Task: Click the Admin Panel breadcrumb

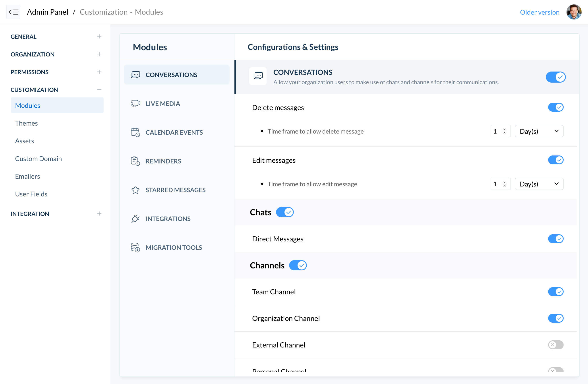Action: 47,12
